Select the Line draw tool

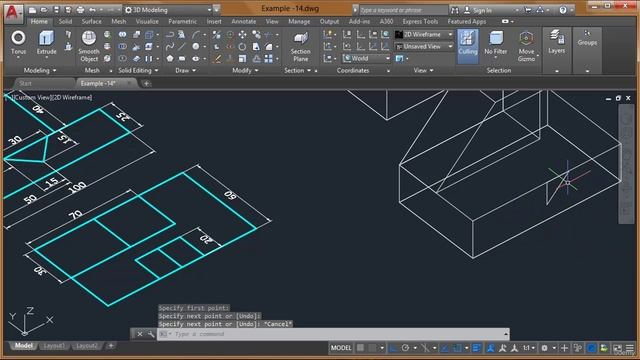(x=182, y=47)
